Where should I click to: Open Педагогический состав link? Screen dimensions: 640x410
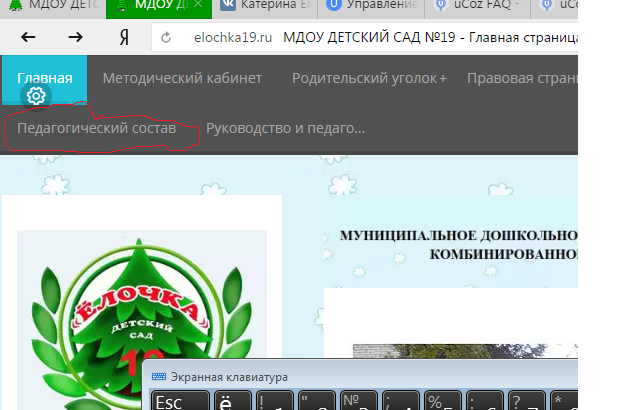(x=96, y=129)
